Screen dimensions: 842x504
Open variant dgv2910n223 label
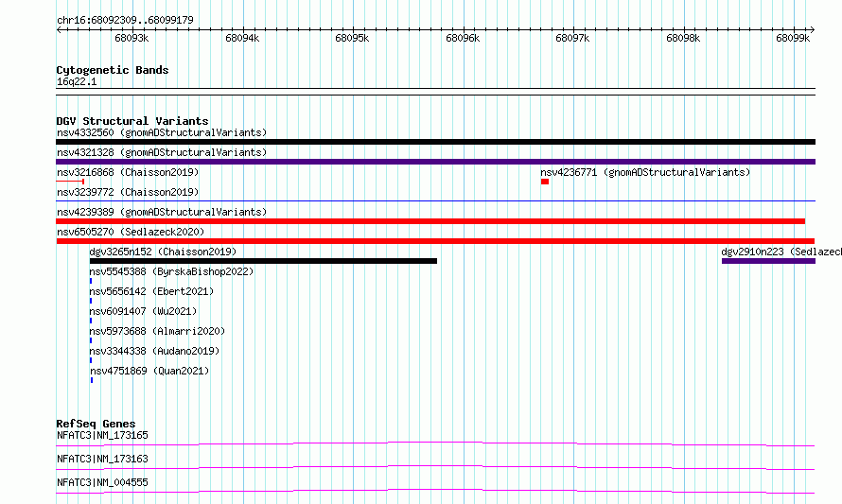pos(781,252)
